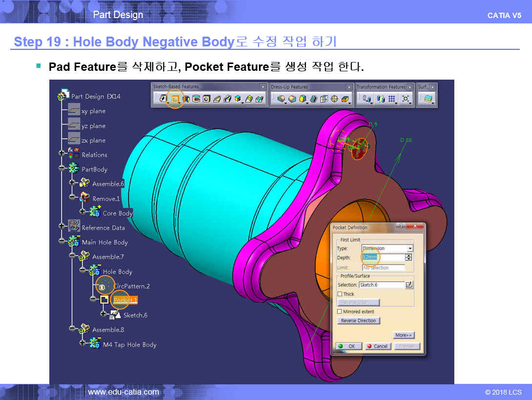Click the sketch edit icon beside Selection

coord(409,285)
